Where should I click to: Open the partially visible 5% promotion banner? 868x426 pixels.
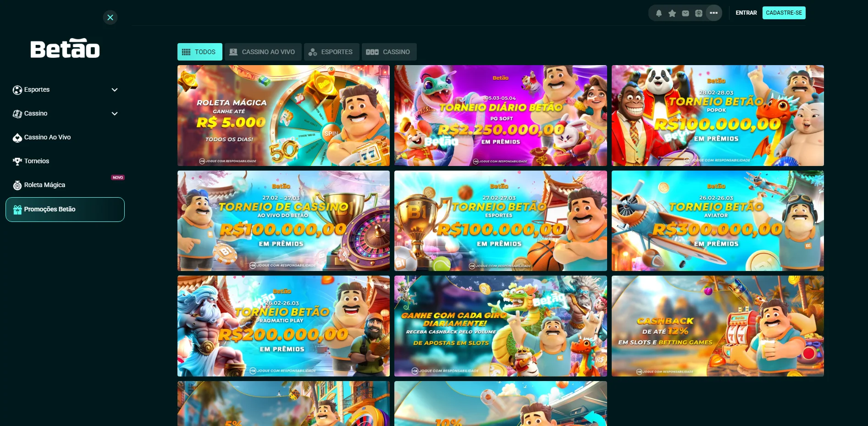[x=283, y=404]
